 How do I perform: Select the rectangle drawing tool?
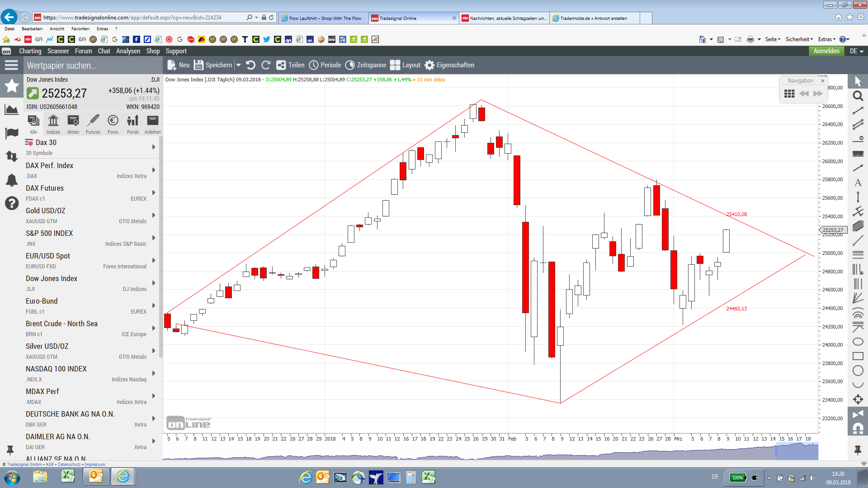[x=858, y=356]
